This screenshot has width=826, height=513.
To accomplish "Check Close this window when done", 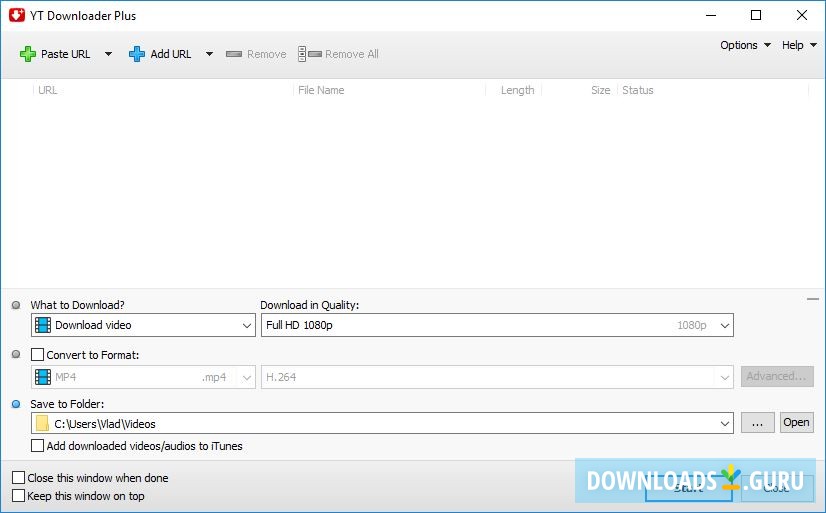I will coord(18,478).
